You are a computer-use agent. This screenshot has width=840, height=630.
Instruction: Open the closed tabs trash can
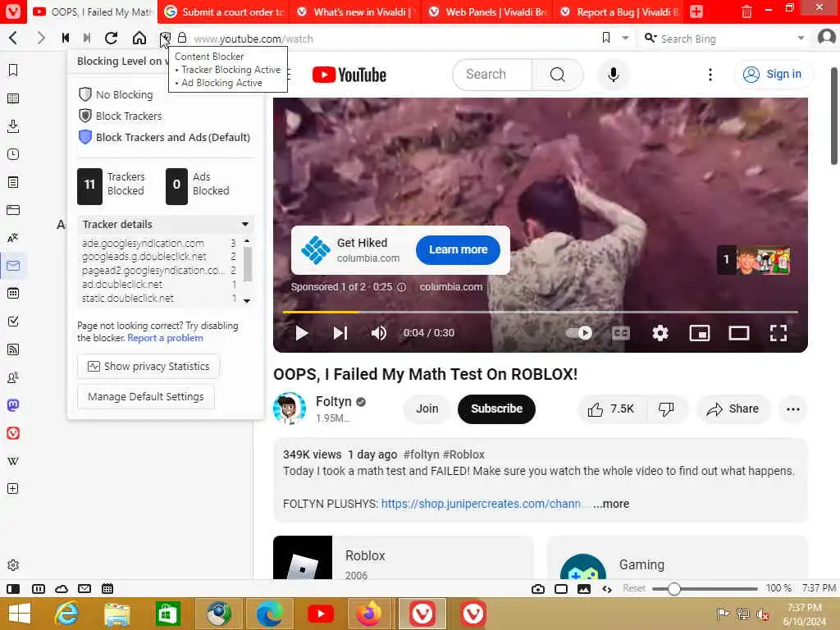[746, 11]
